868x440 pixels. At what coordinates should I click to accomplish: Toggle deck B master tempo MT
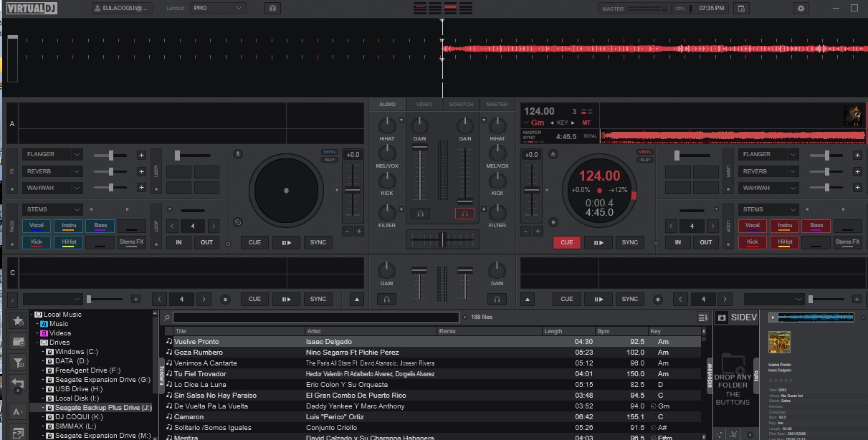point(586,123)
